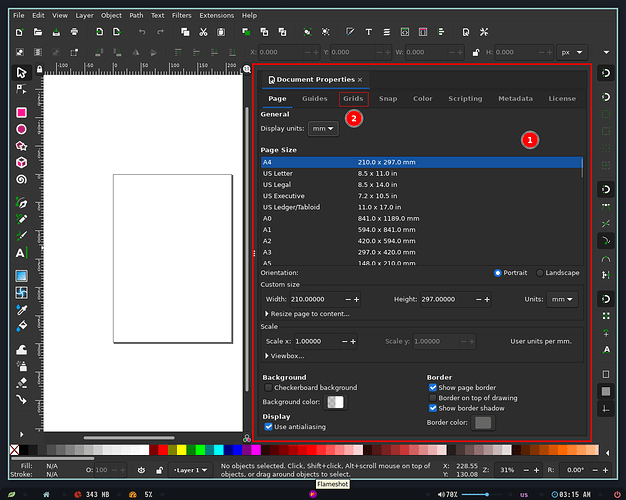Image resolution: width=626 pixels, height=500 pixels.
Task: Close Document Properties tab
Action: pyautogui.click(x=360, y=80)
